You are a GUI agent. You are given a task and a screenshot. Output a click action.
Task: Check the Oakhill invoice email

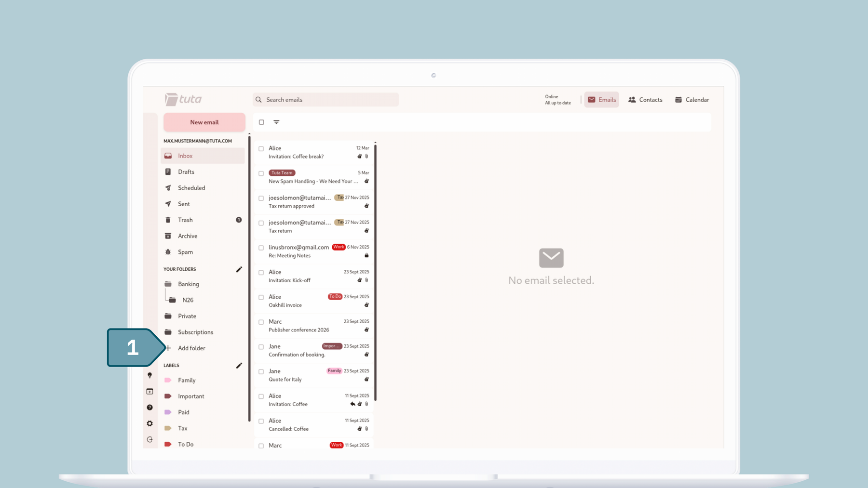(x=261, y=297)
